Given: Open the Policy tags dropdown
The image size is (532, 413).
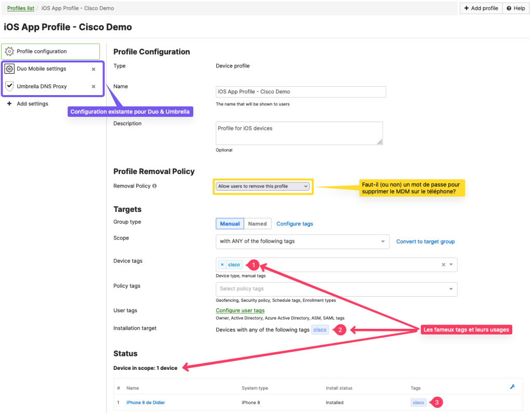Looking at the screenshot, I should tap(336, 289).
